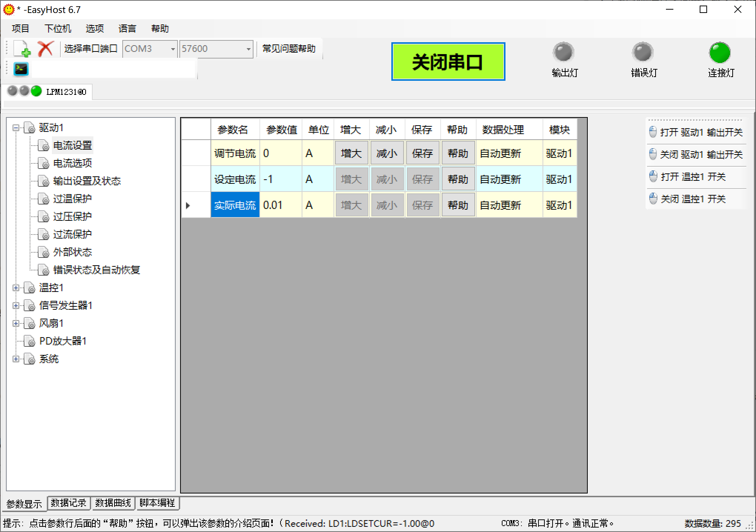Toggle 打开 驱动1 输出开关
Image resolution: width=756 pixels, height=532 pixels.
coord(696,132)
